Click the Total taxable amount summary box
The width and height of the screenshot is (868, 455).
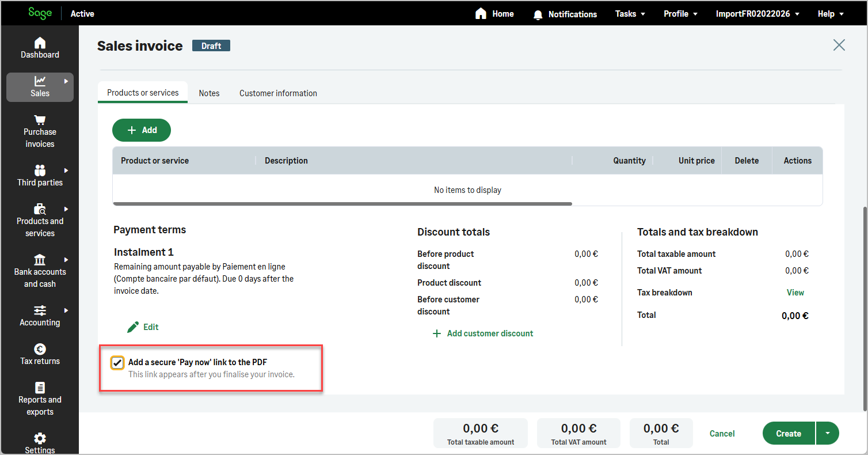[x=481, y=433]
